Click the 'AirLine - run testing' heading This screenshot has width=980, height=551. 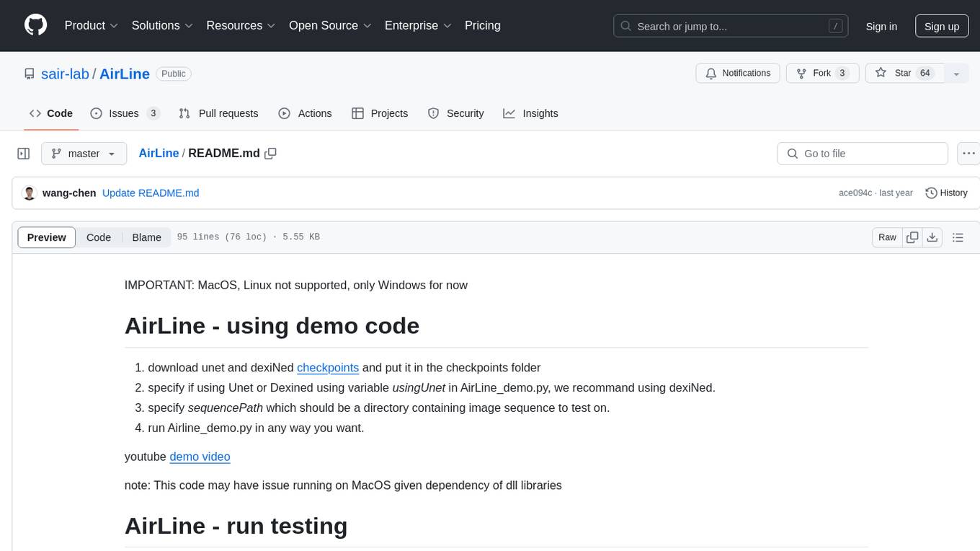click(236, 526)
